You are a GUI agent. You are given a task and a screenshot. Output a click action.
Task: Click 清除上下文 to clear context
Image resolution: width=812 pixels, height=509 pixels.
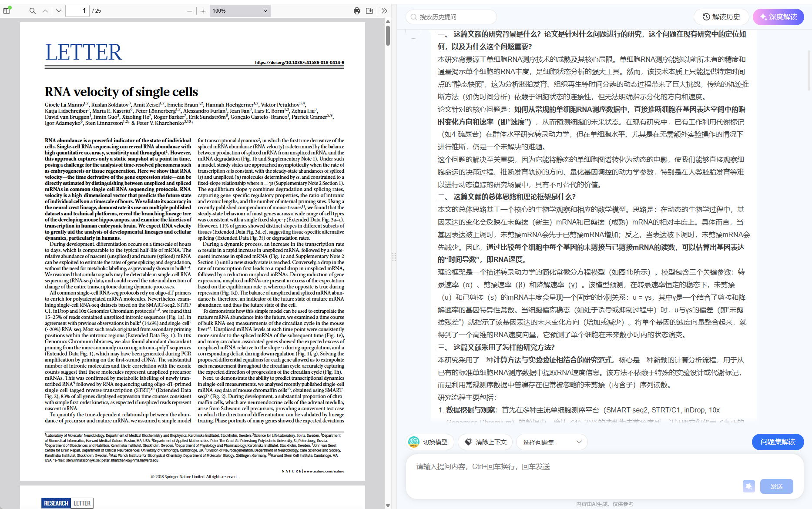click(x=485, y=442)
